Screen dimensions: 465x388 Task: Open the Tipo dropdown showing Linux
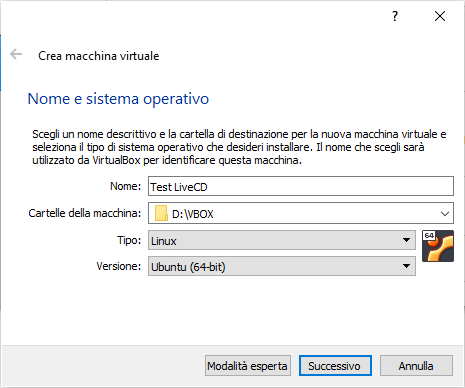pos(282,240)
